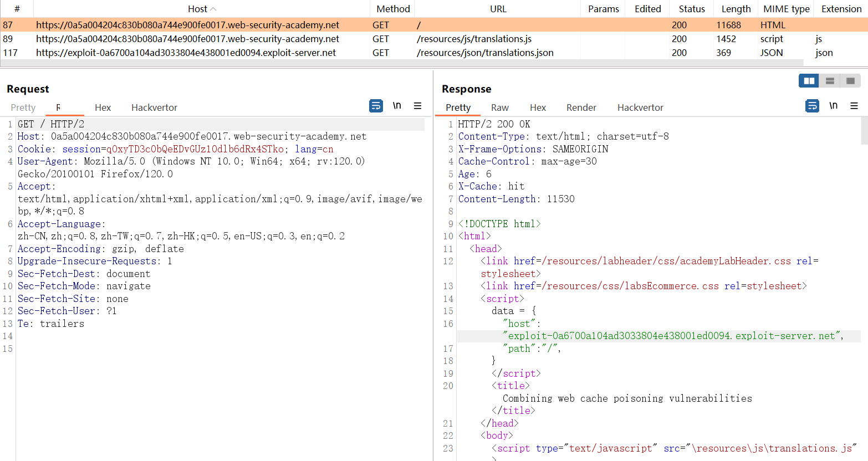Image resolution: width=868 pixels, height=461 pixels.
Task: Switch to side-by-side split layout
Action: [809, 81]
